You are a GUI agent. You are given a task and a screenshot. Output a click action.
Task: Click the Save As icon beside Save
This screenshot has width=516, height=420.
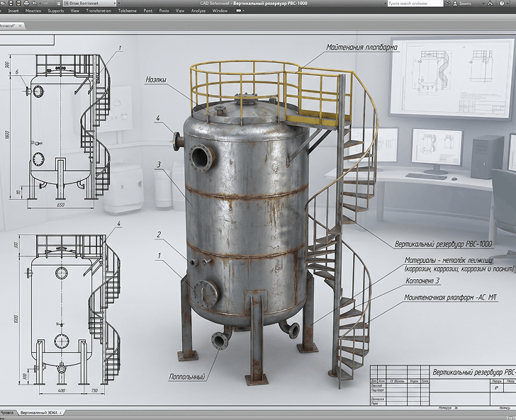18,4
